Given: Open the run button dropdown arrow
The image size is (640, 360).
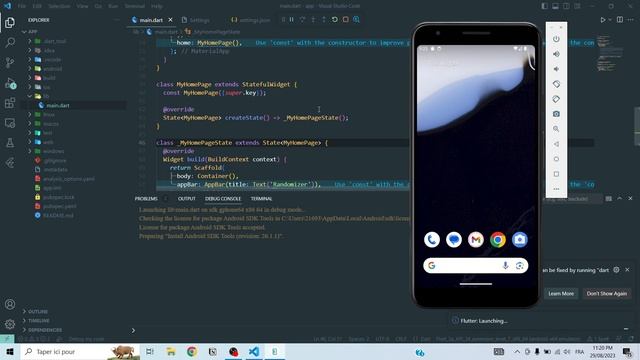Looking at the screenshot, I should click(x=610, y=20).
